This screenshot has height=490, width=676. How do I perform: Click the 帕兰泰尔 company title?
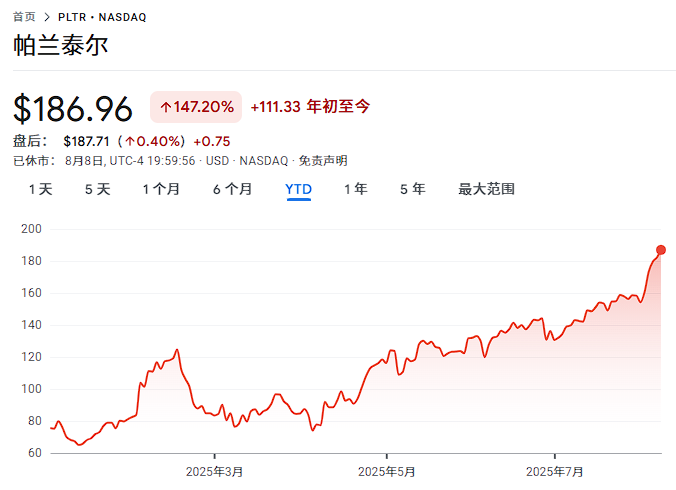tap(61, 46)
